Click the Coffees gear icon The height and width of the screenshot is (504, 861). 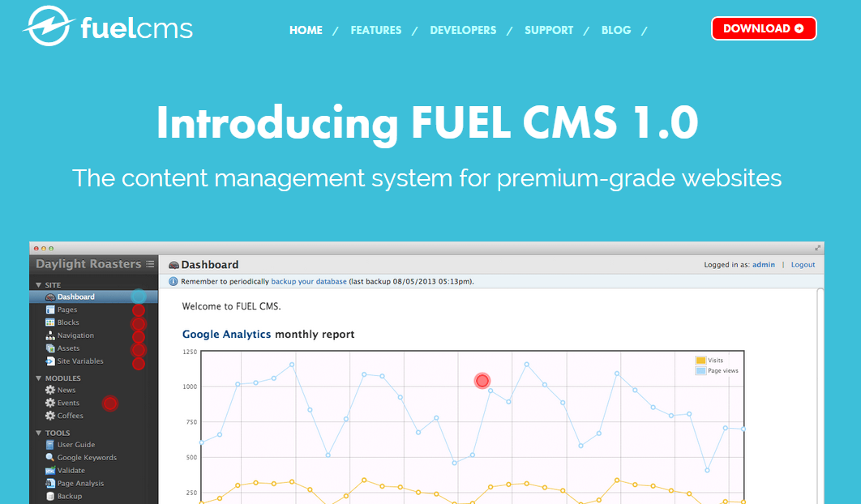coord(50,416)
